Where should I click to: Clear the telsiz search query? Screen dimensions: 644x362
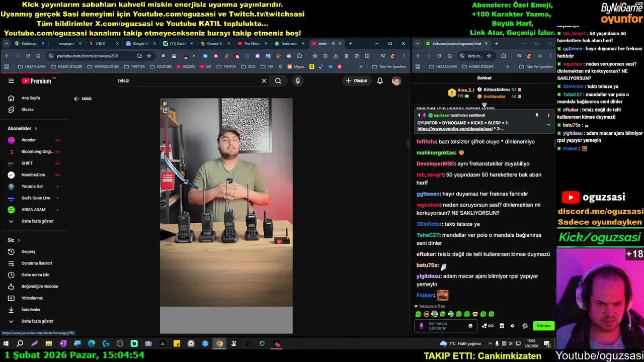pyautogui.click(x=264, y=81)
